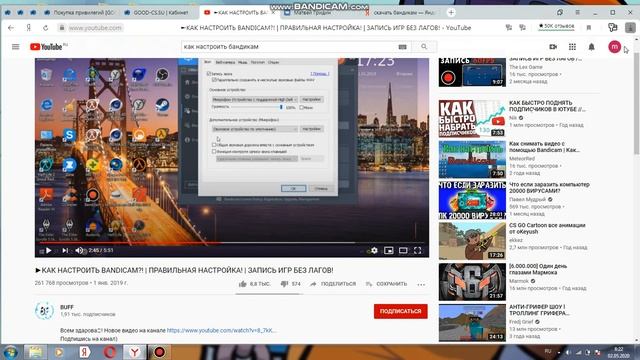Open the top sidebar video with the 9:07 thumbnail
Screen dimensions: 640x360
(472, 72)
